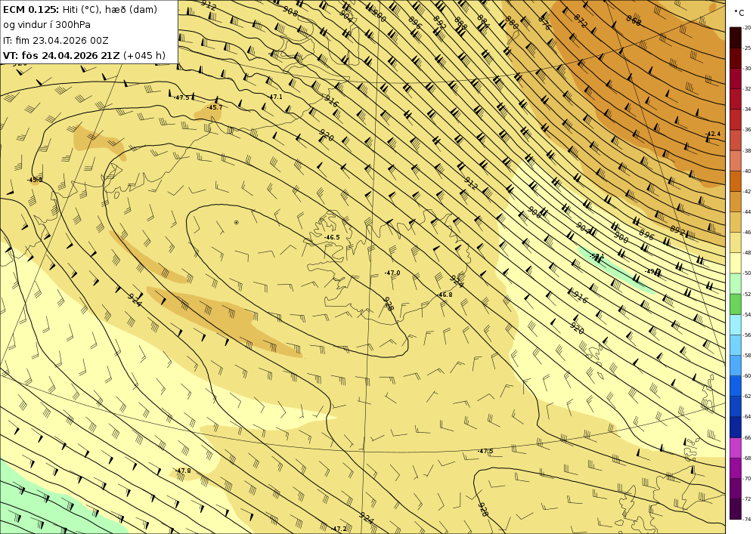This screenshot has width=756, height=534.
Task: Click legend value '-56'
Action: [748, 335]
